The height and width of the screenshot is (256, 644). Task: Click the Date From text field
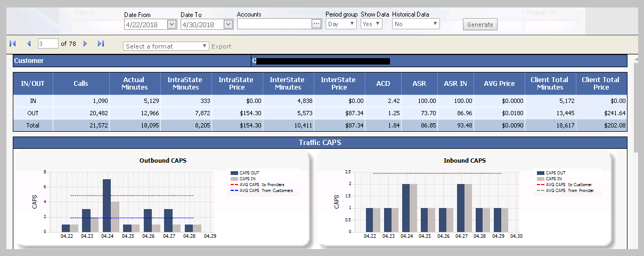pos(145,25)
